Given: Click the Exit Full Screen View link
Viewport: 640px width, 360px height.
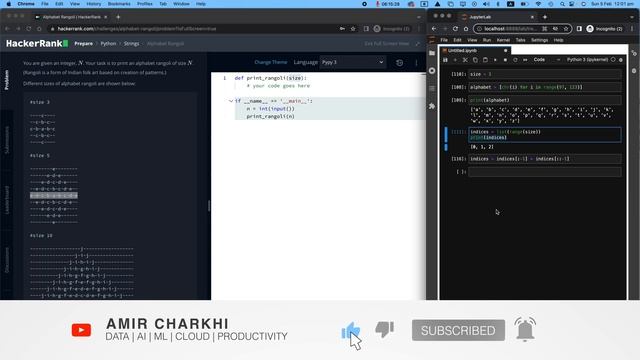Looking at the screenshot, I should (387, 44).
